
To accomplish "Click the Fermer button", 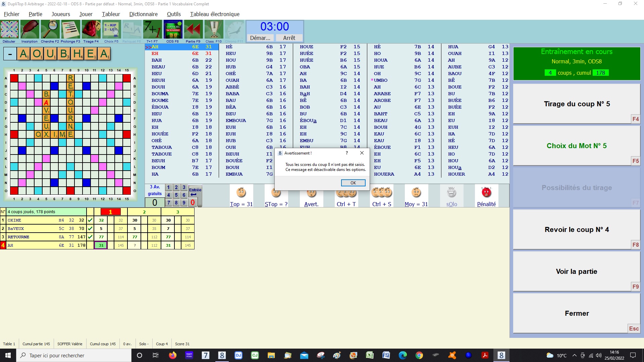I will (x=576, y=313).
